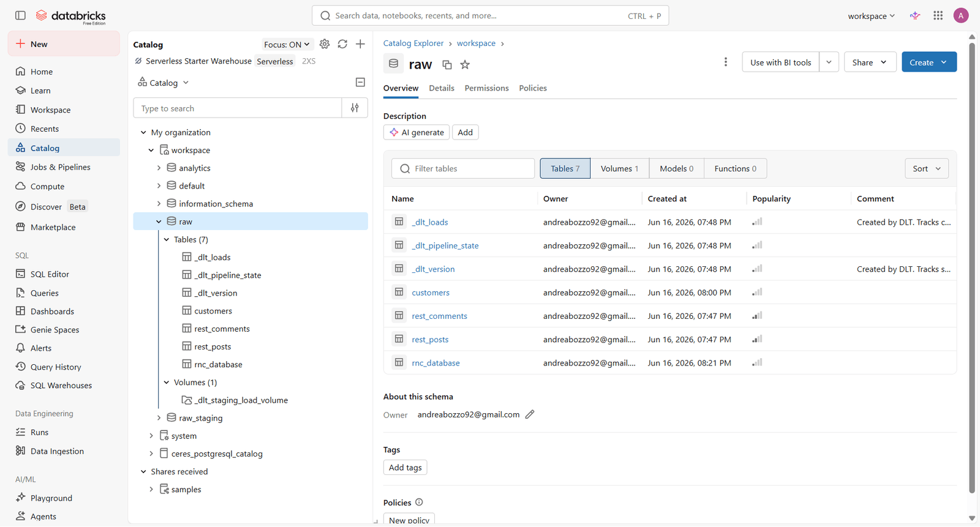Screen dimensions: 980x527
Task: Click the Filter tables field
Action: pos(463,168)
